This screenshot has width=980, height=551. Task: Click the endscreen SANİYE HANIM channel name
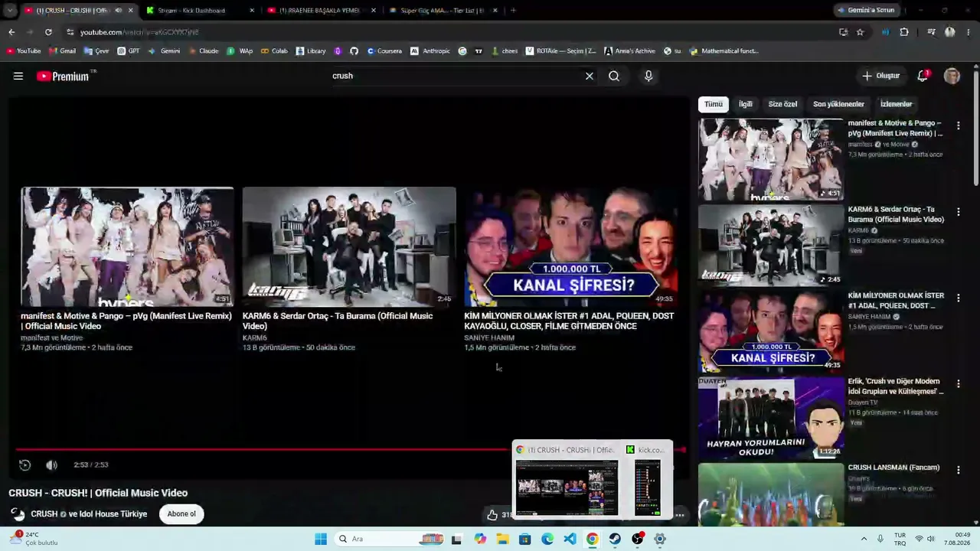pos(489,337)
